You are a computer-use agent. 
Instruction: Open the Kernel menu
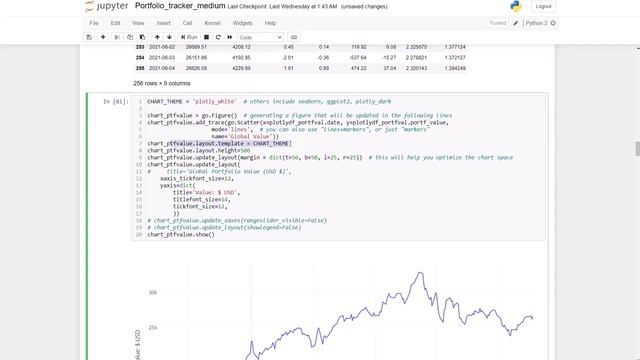click(x=212, y=23)
